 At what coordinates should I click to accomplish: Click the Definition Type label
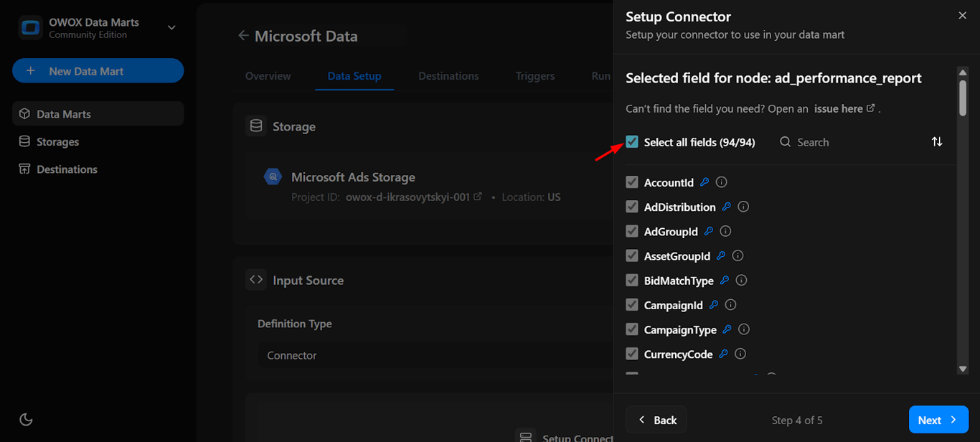pos(295,324)
